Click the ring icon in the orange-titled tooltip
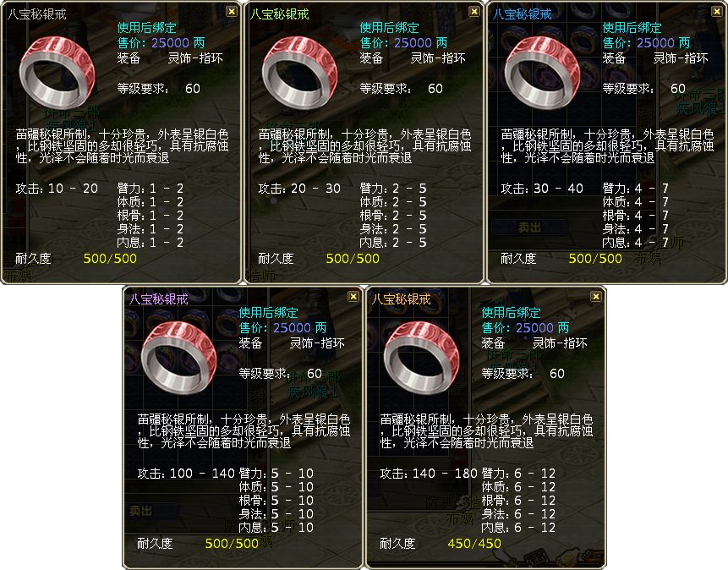Viewport: 728px width, 570px height. click(422, 358)
